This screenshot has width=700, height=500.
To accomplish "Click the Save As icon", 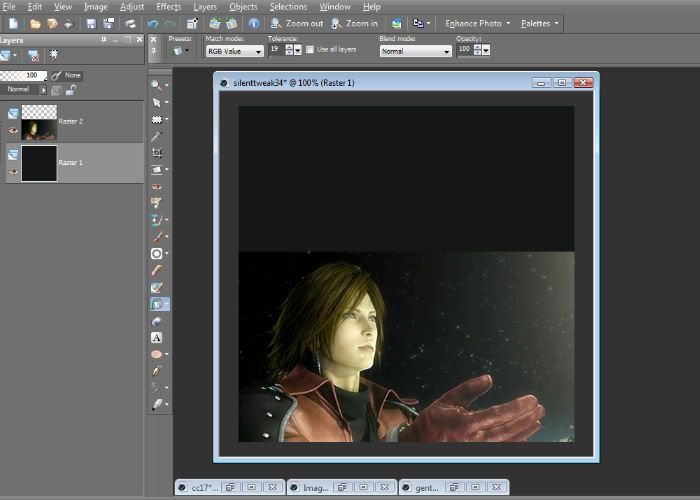I will tap(108, 24).
